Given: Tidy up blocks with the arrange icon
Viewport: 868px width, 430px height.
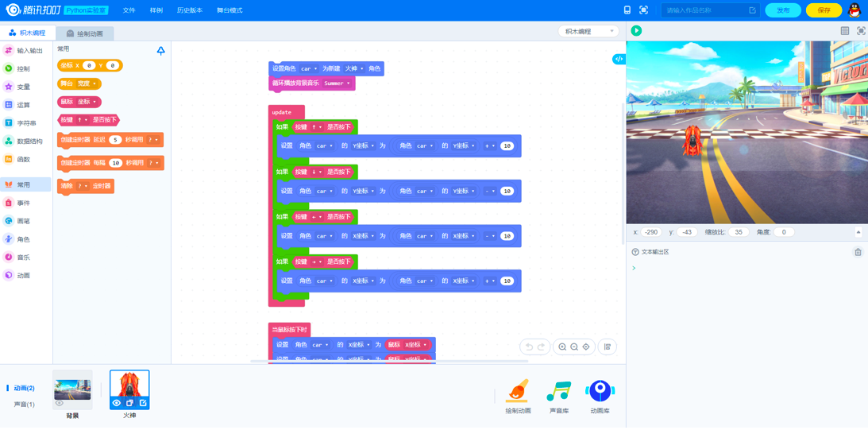Looking at the screenshot, I should click(x=608, y=347).
